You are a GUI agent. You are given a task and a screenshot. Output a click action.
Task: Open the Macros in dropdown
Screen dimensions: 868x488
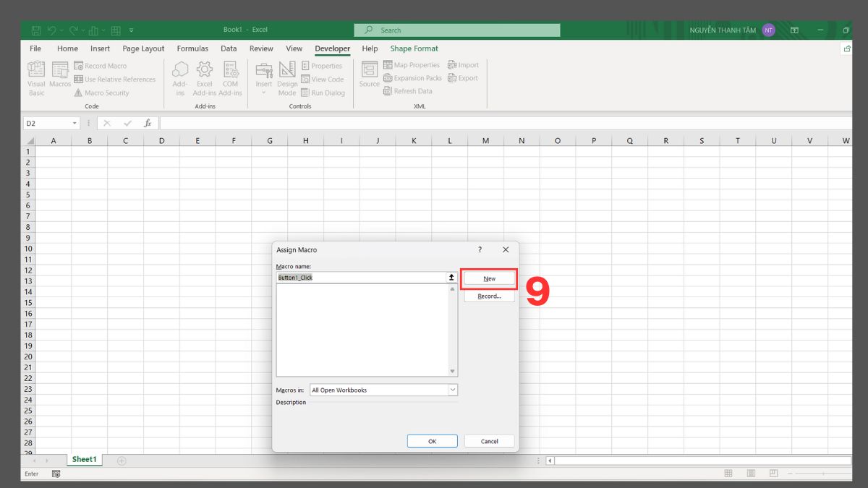(453, 390)
